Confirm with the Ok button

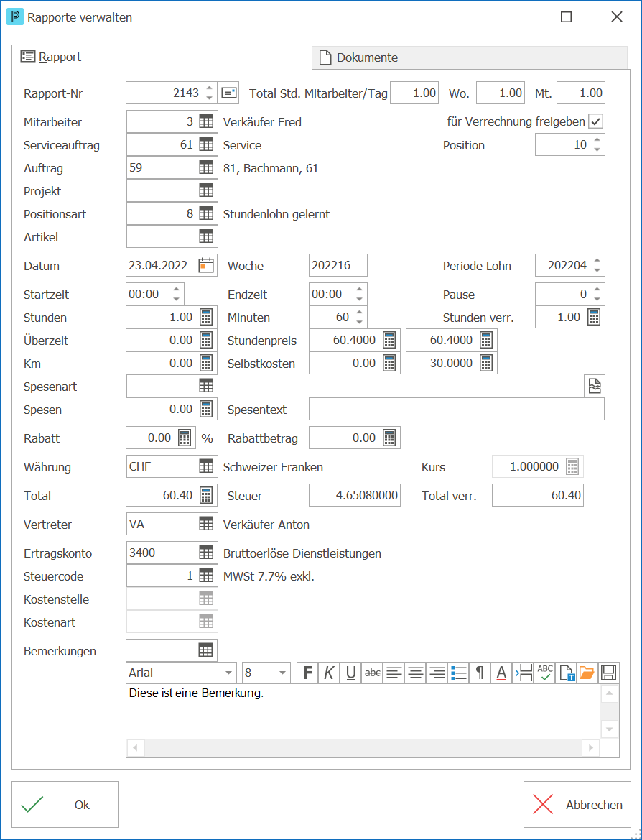[65, 805]
